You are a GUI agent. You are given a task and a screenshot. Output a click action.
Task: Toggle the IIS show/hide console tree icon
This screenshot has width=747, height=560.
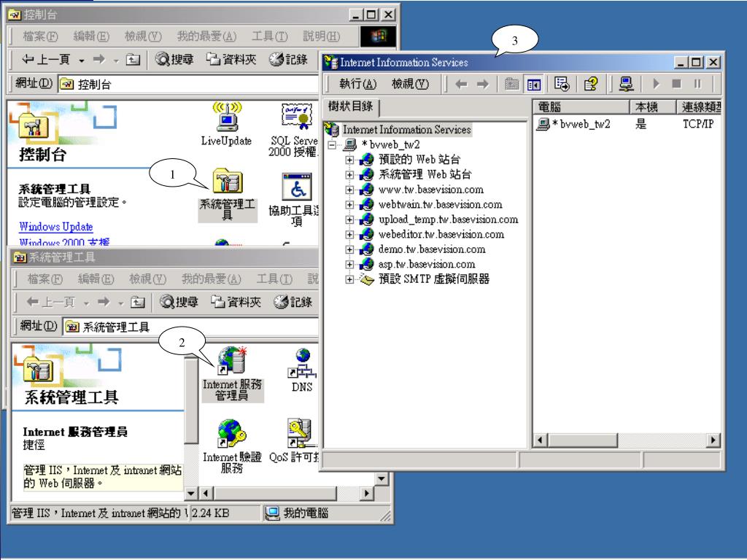533,85
